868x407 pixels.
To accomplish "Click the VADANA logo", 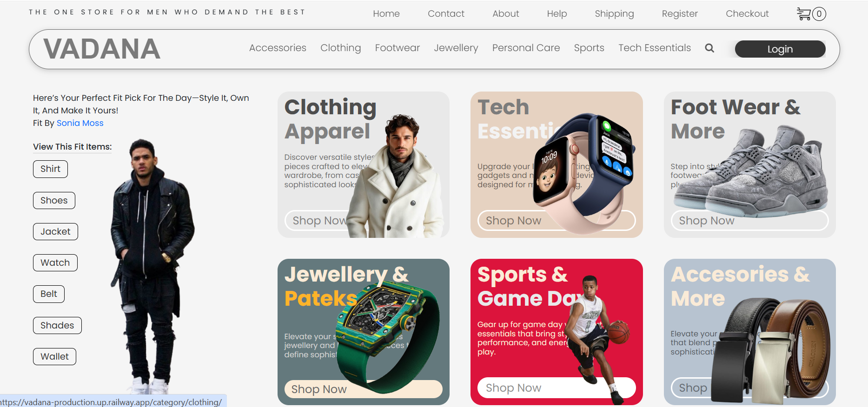I will [x=102, y=49].
